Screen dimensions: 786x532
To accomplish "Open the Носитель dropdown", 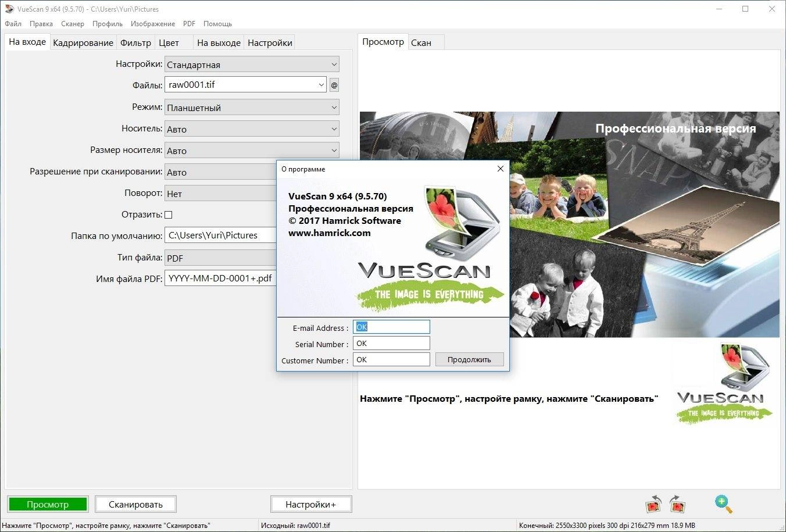I will click(252, 129).
